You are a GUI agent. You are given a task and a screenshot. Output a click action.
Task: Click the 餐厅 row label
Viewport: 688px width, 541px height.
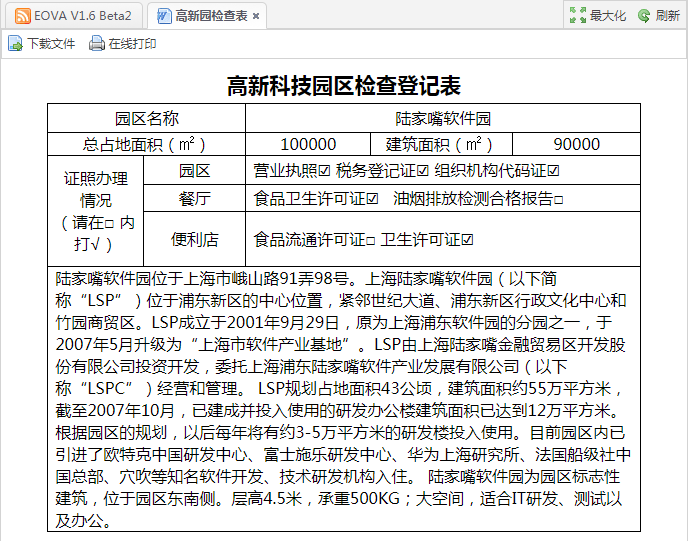194,198
